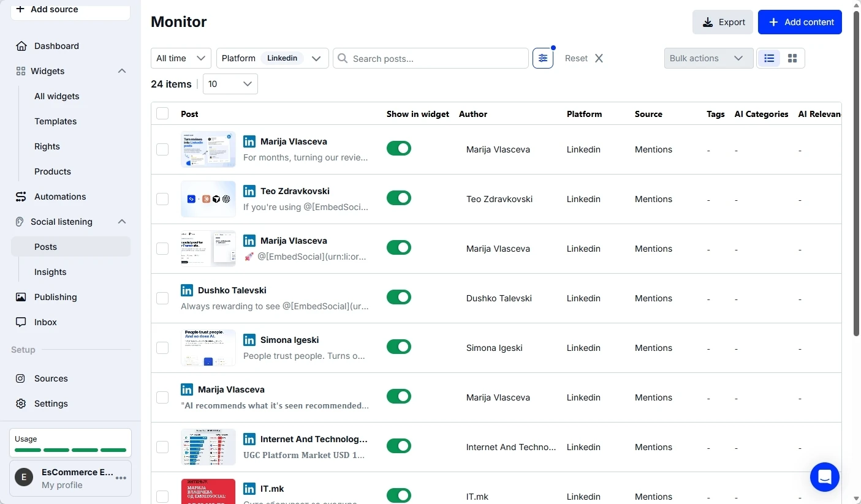
Task: Click the Sources Instagram-style icon
Action: pyautogui.click(x=21, y=378)
